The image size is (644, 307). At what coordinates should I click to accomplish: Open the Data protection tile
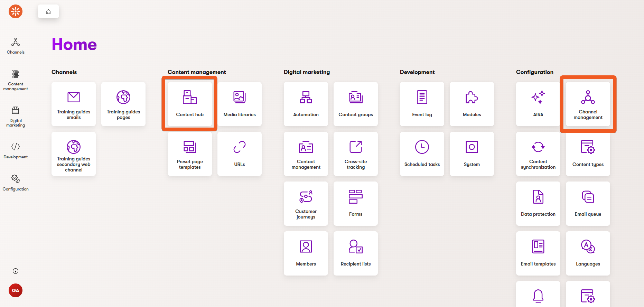pos(538,204)
